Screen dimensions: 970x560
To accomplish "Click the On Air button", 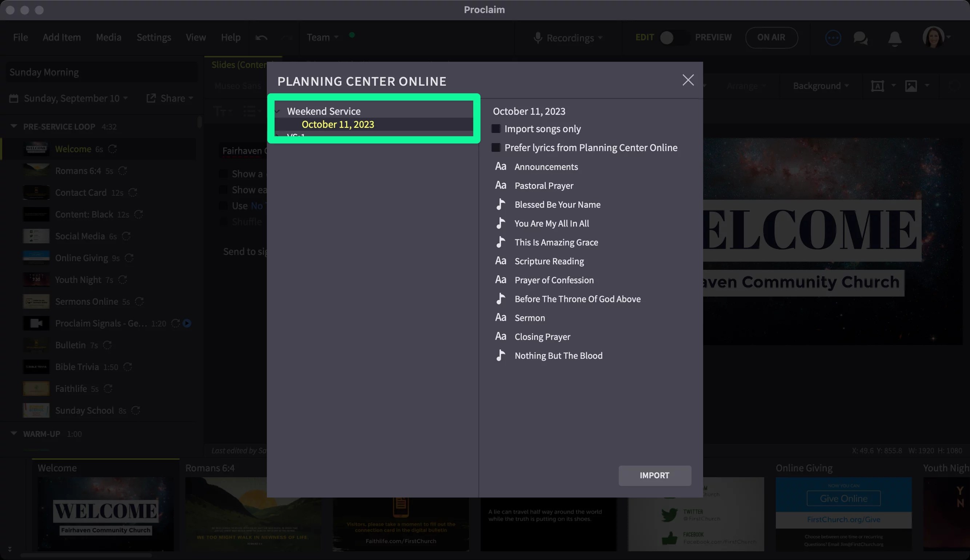I will 771,37.
